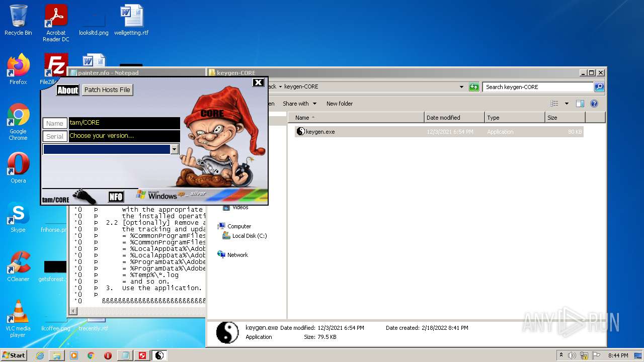Open the Skype desktop shortcut
This screenshot has height=362, width=644.
[x=18, y=217]
